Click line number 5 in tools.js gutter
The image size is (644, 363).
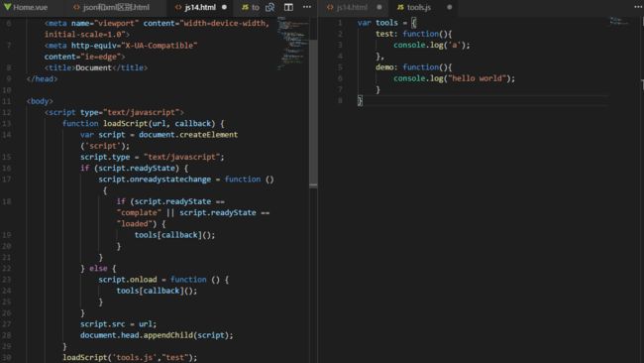point(340,67)
